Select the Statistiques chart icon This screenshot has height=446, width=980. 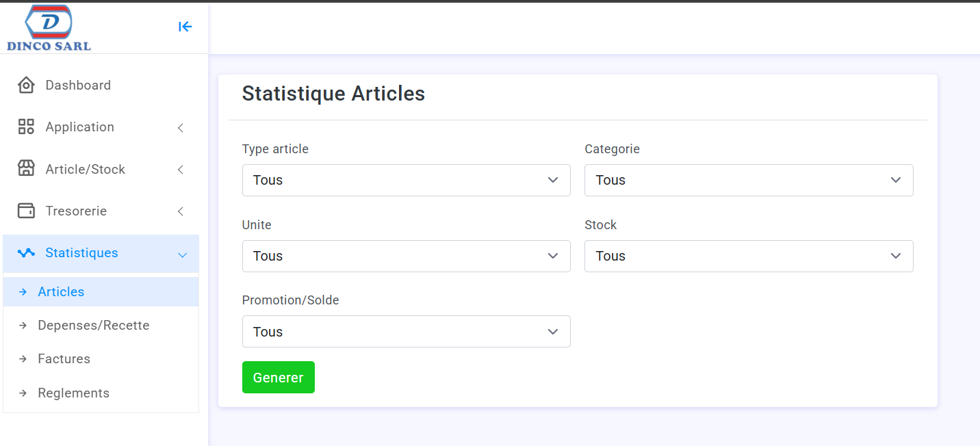click(26, 253)
